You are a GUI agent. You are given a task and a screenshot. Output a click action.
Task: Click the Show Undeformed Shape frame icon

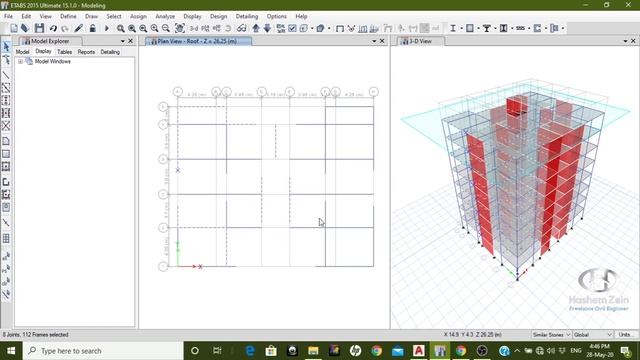[340, 28]
